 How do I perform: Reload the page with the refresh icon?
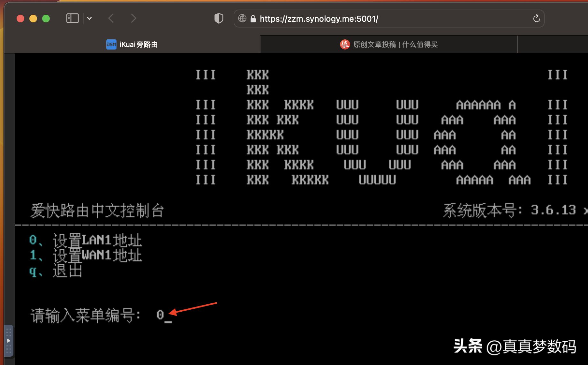pyautogui.click(x=536, y=19)
